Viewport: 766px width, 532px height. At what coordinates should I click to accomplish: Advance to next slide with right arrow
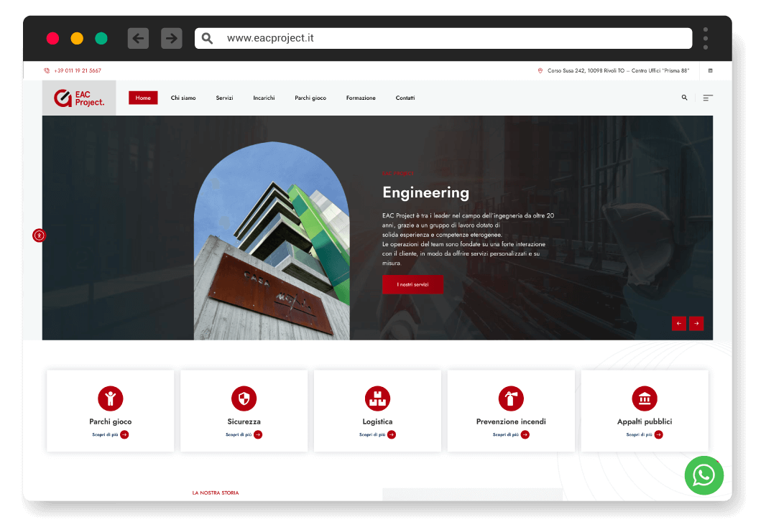pyautogui.click(x=696, y=323)
